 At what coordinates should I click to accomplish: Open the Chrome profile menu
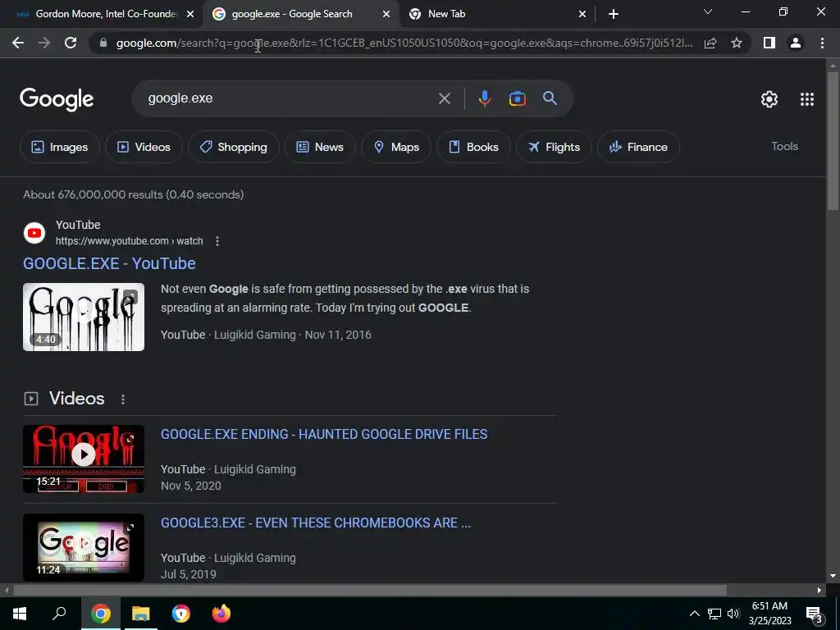pos(796,43)
